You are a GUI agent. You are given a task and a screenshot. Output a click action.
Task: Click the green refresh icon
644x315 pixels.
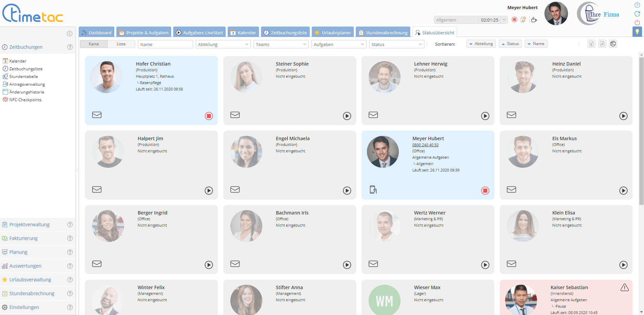click(637, 14)
